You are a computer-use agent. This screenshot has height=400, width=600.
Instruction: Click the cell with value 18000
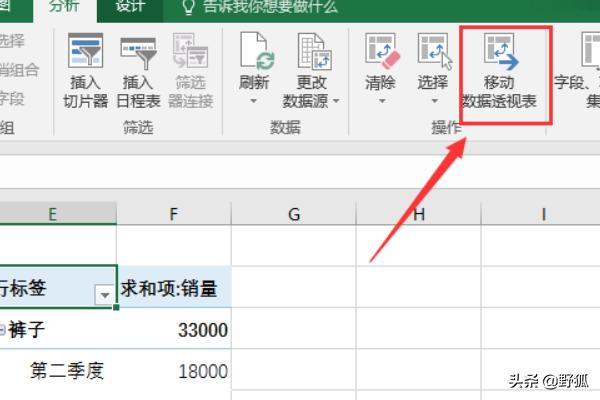point(174,370)
